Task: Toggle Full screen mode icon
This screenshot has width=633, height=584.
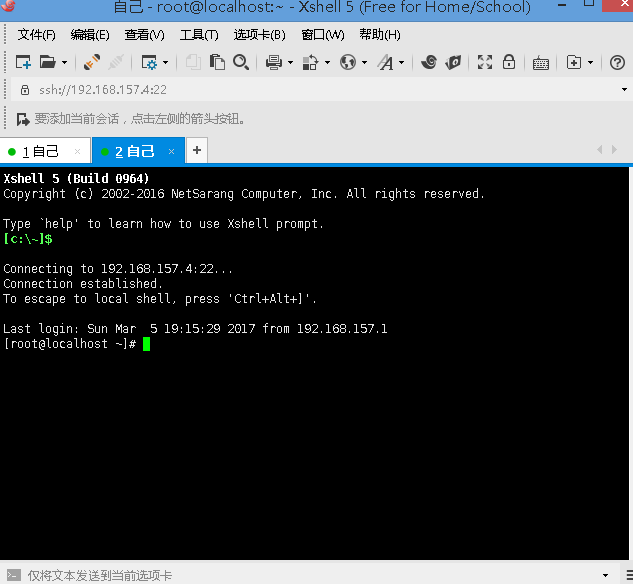Action: click(x=485, y=62)
